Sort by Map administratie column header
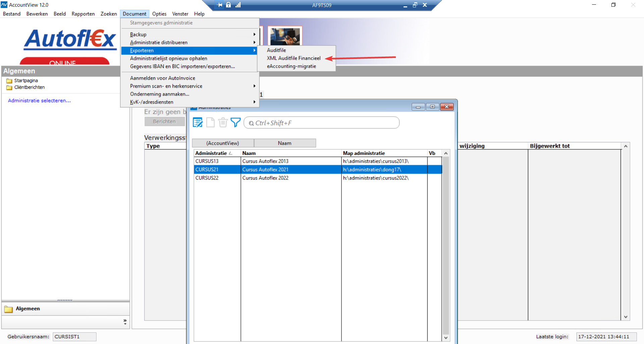Image resolution: width=644 pixels, height=344 pixels. tap(384, 153)
